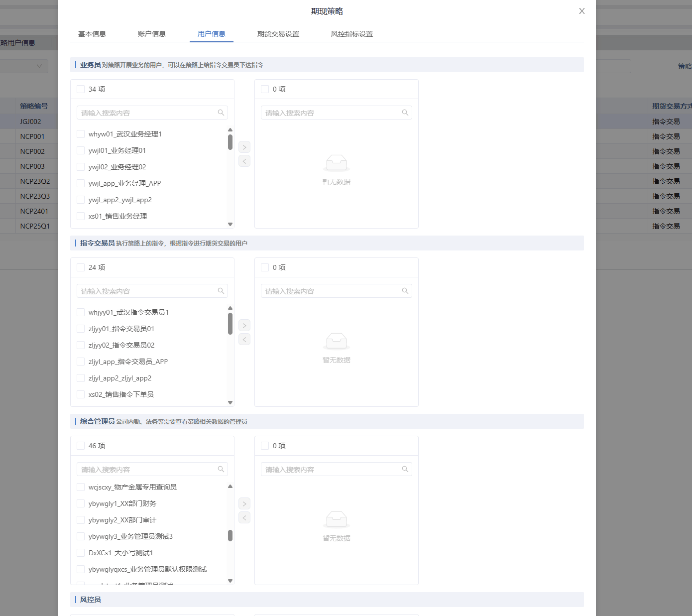Image resolution: width=692 pixels, height=616 pixels.
Task: Click the move-right arrow in 业务员 transfer
Action: tap(244, 147)
